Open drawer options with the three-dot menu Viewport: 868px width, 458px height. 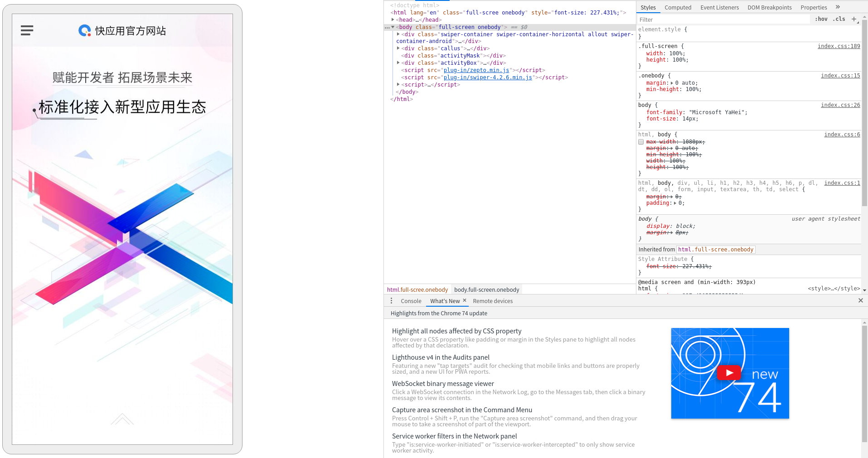click(x=391, y=300)
